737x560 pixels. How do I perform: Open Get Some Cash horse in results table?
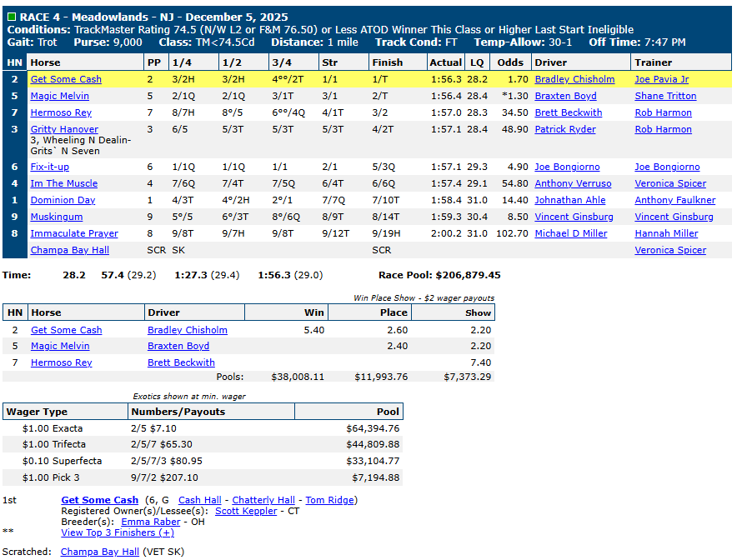coord(66,79)
